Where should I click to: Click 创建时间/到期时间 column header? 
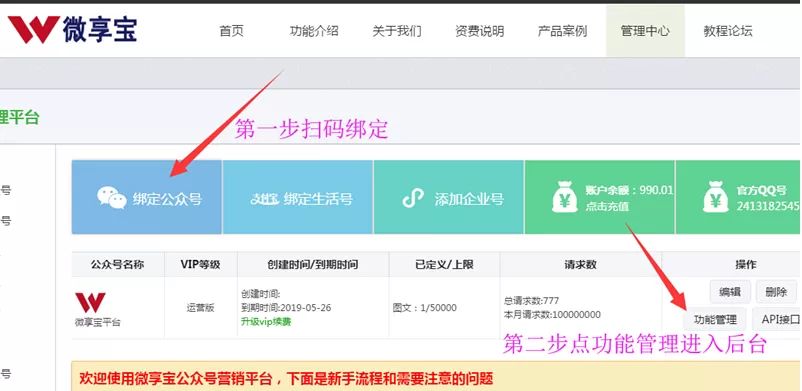(313, 265)
